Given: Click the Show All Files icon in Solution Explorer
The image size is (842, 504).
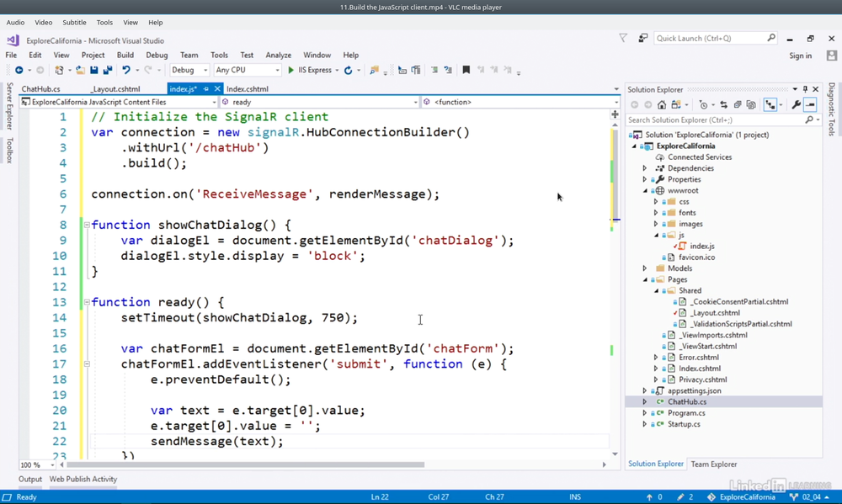Looking at the screenshot, I should coord(751,104).
